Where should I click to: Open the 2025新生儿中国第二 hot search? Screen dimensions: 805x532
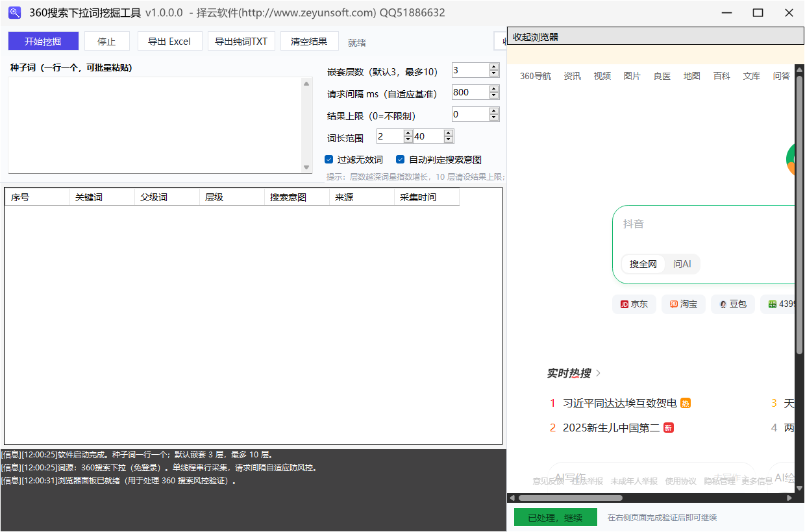pyautogui.click(x=611, y=428)
